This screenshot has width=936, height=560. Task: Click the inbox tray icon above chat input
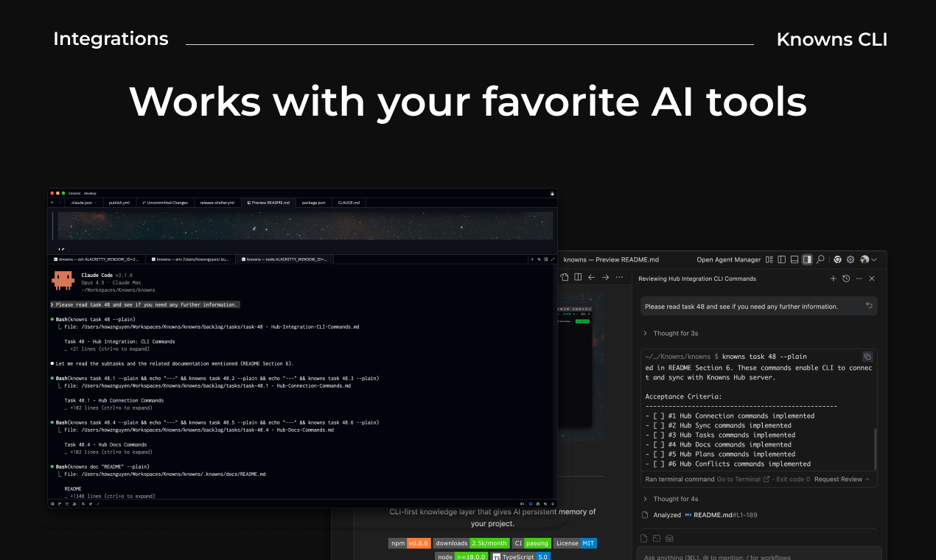669,538
